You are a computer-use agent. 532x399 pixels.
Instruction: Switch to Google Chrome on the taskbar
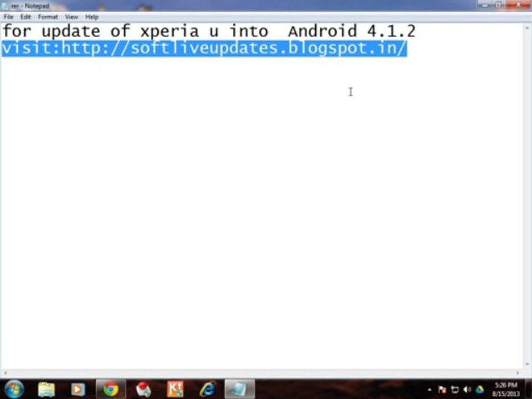pyautogui.click(x=111, y=389)
